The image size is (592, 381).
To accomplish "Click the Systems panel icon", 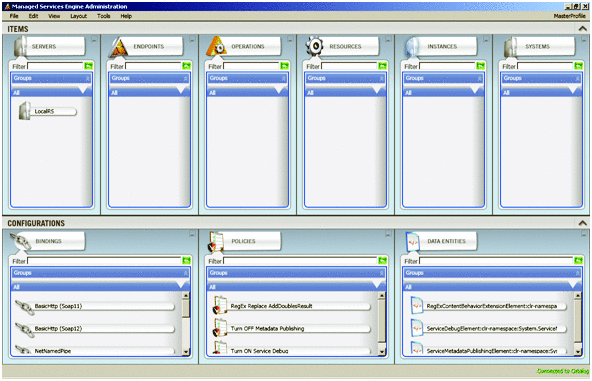I will (x=510, y=47).
